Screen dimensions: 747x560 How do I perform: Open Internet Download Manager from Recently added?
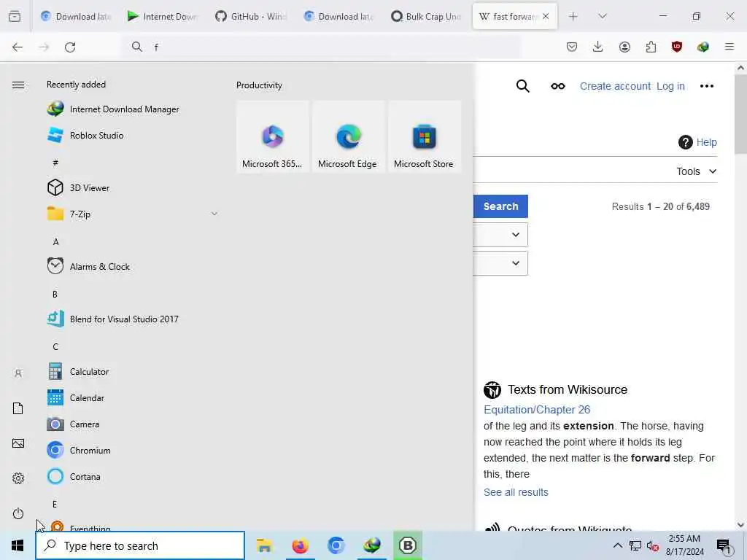pyautogui.click(x=113, y=109)
